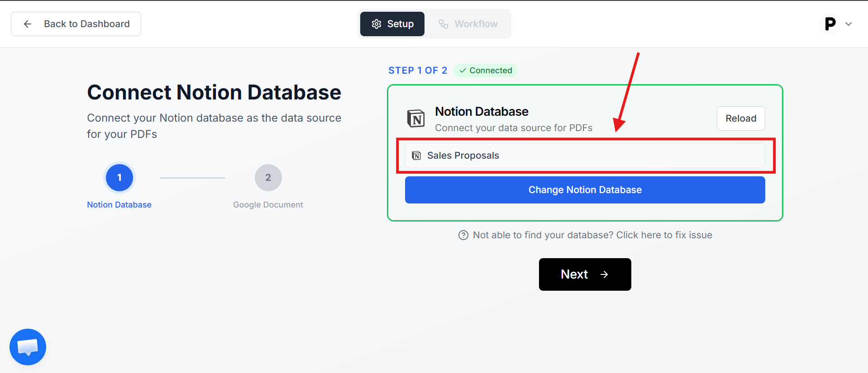Click the P profile avatar
868x373 pixels.
830,24
